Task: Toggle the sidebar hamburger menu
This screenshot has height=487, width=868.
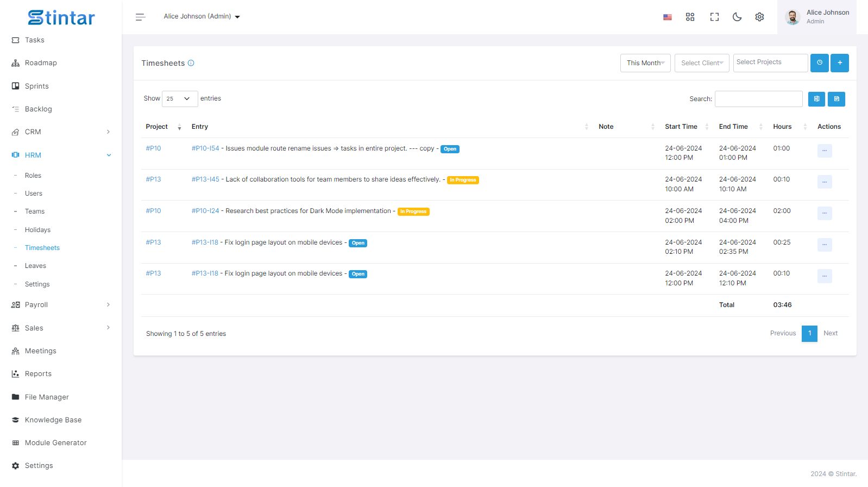Action: 140,17
